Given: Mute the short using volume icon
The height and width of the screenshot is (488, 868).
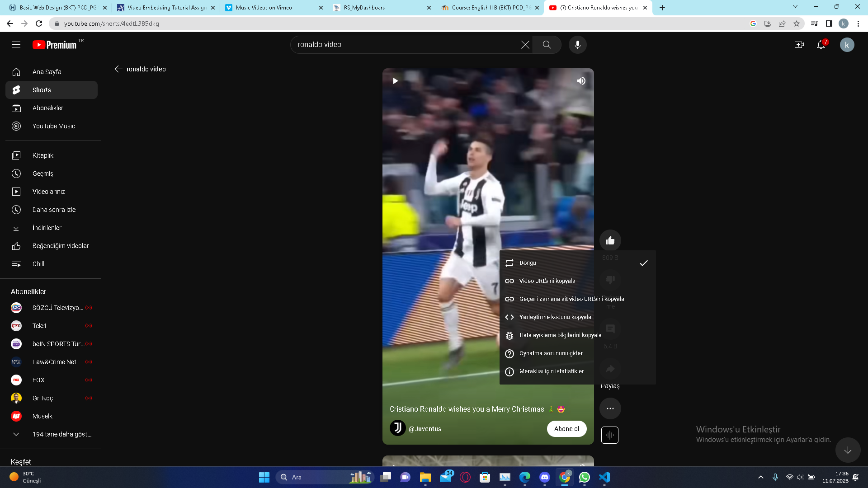Looking at the screenshot, I should click(581, 81).
